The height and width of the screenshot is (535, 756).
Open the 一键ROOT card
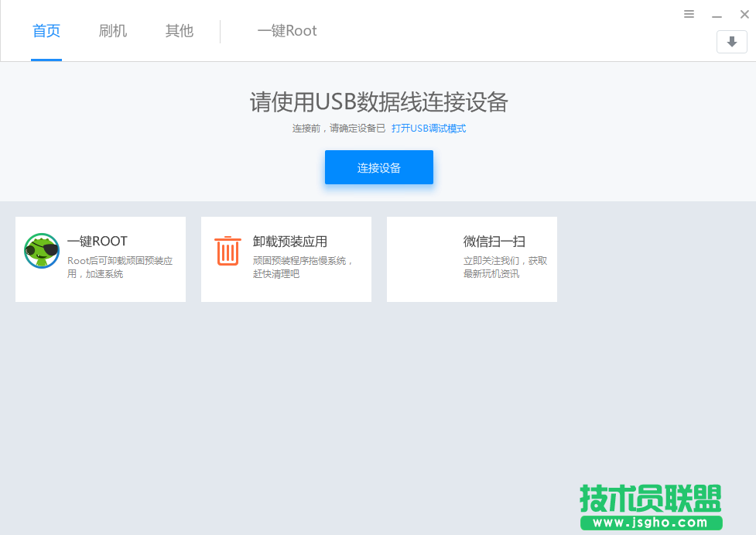point(100,259)
